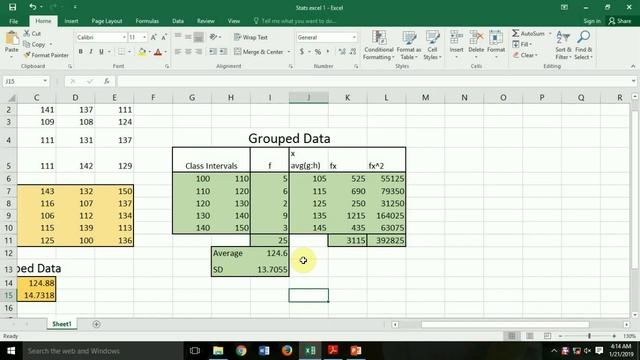The image size is (640, 360).
Task: Click Merge & Center button
Action: point(259,52)
